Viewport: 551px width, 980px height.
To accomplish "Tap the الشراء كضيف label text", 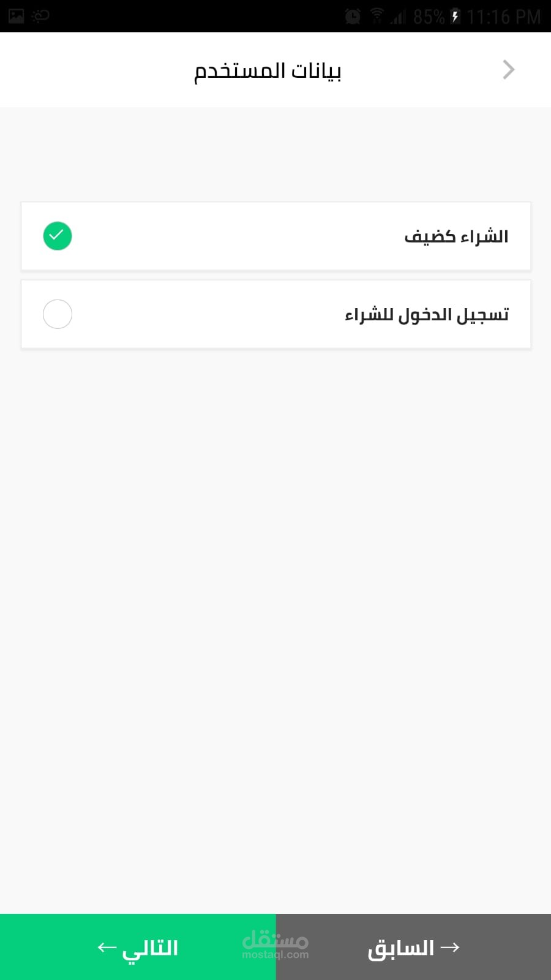I will [456, 236].
